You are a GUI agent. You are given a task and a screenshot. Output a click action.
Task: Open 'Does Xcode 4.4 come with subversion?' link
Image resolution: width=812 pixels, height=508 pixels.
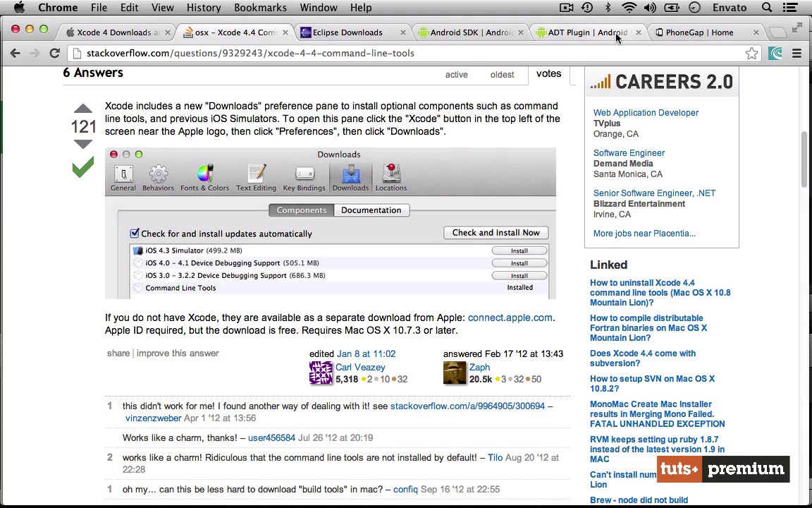point(643,358)
